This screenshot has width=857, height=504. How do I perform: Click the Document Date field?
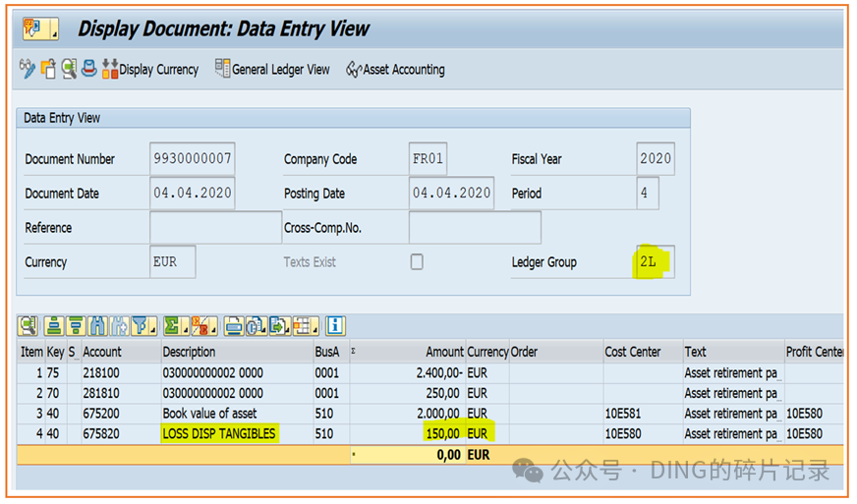(x=193, y=193)
